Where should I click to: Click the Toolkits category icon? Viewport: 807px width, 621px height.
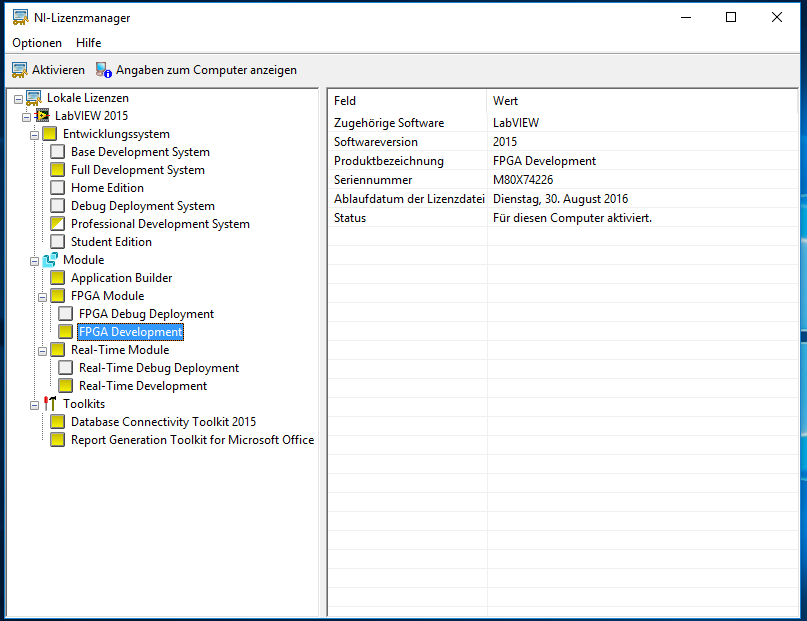click(50, 404)
